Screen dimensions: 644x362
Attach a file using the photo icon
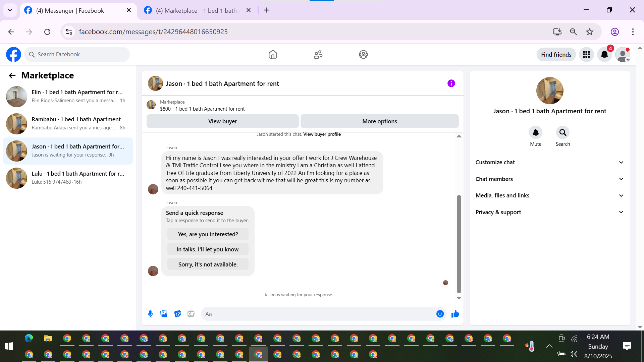click(164, 314)
